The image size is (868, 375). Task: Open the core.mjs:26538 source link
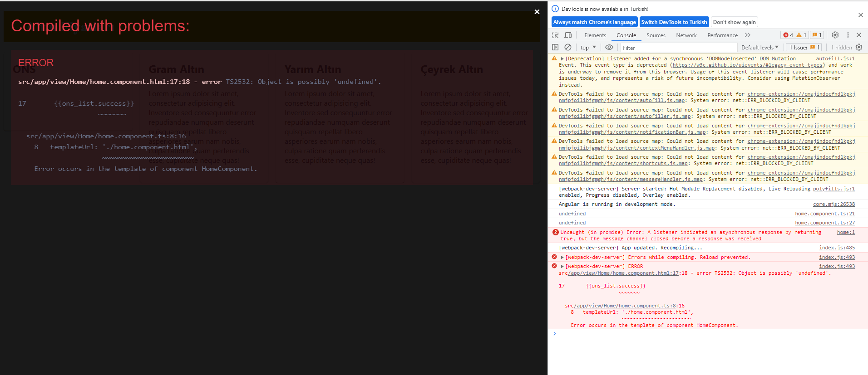(x=834, y=204)
